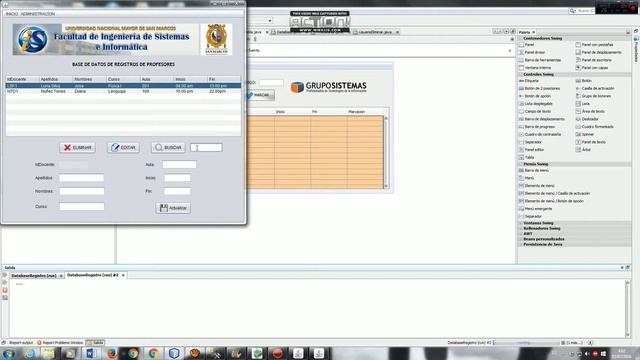
Task: Click the Windows Start button
Action: [x=8, y=353]
